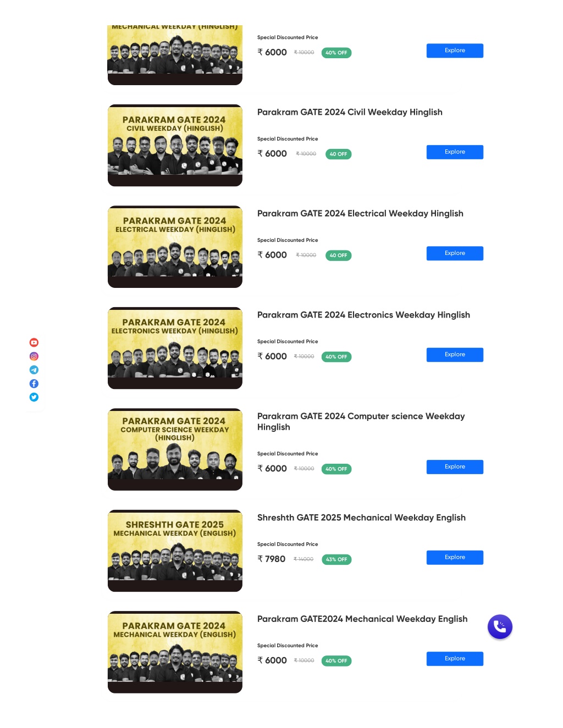Open the Electronics Weekday Hinglish thumbnail

coord(175,348)
